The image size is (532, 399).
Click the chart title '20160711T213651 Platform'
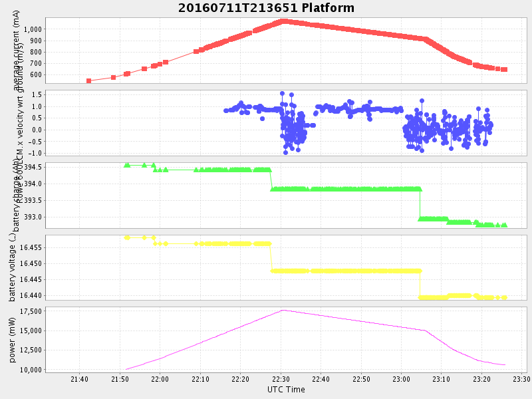[266, 8]
